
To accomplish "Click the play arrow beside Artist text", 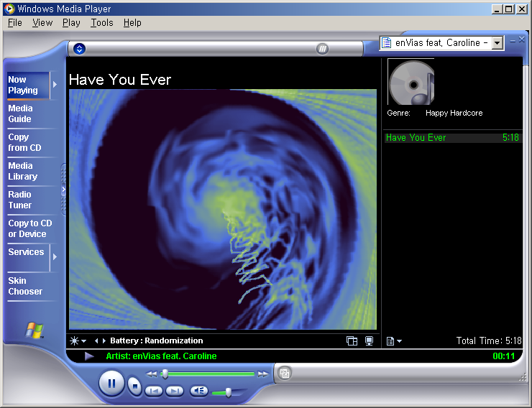I will (89, 356).
